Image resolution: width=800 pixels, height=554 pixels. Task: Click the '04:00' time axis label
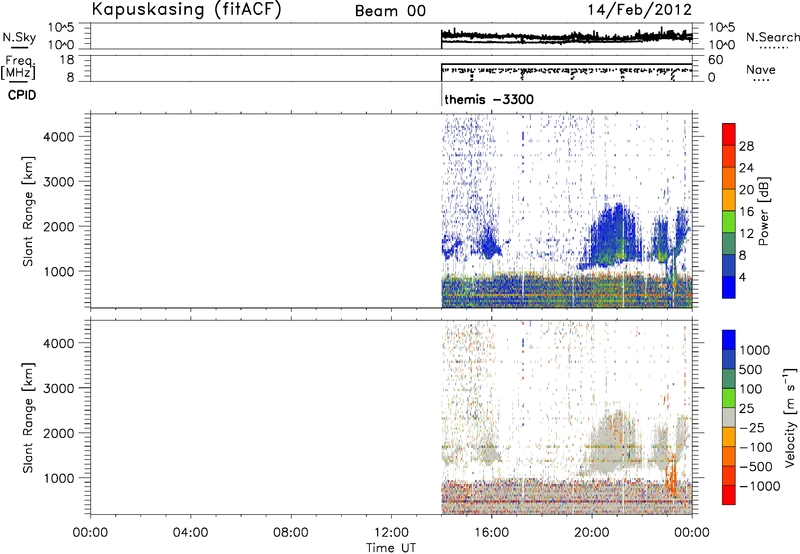pos(190,533)
